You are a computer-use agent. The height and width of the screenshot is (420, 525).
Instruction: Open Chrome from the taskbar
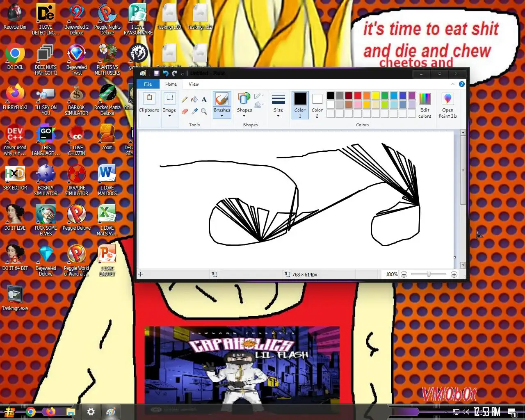pos(31,412)
